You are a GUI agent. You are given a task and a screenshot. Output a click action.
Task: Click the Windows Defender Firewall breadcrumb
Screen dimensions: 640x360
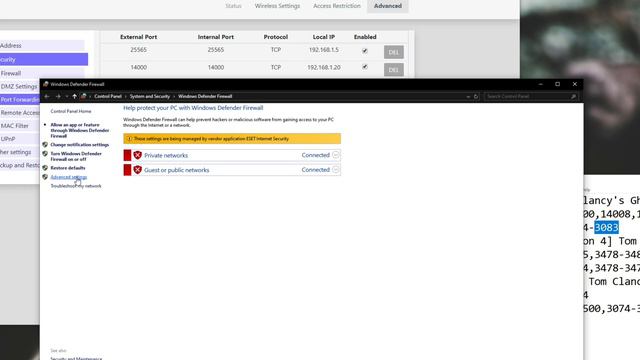(205, 96)
